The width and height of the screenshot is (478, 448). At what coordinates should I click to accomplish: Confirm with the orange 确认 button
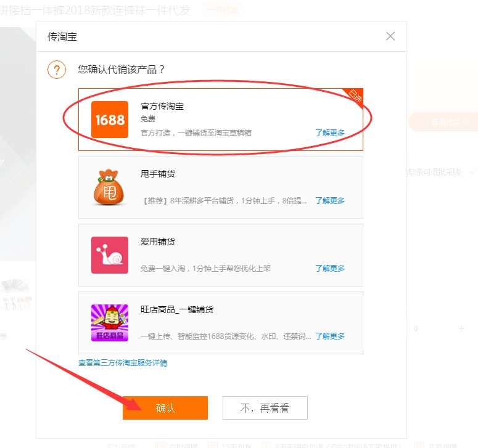165,408
